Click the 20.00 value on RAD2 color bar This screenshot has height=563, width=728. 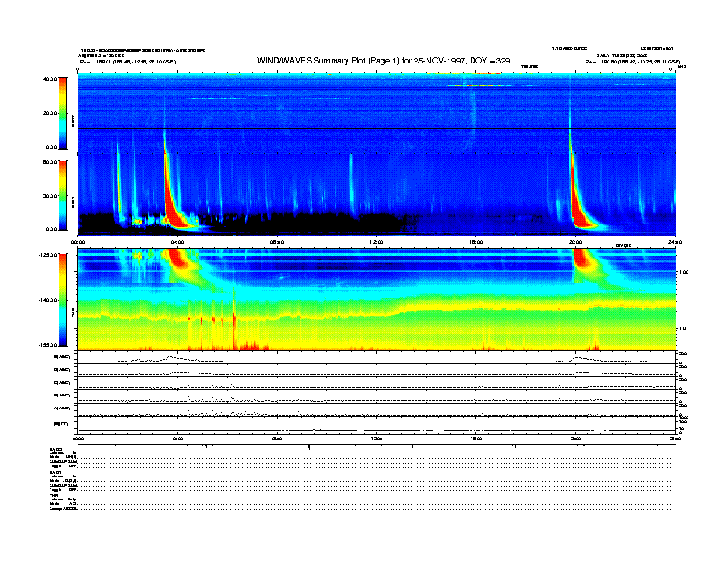tap(50, 113)
